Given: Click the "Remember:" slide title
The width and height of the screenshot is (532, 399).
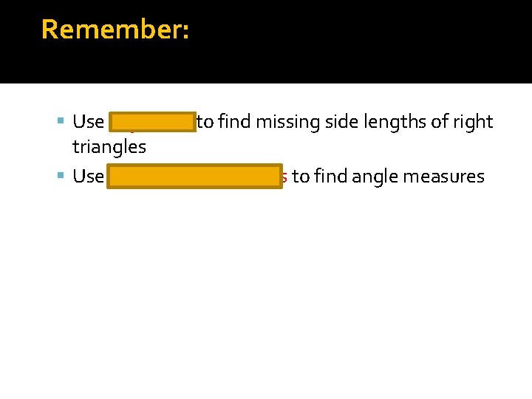Looking at the screenshot, I should point(115,29).
